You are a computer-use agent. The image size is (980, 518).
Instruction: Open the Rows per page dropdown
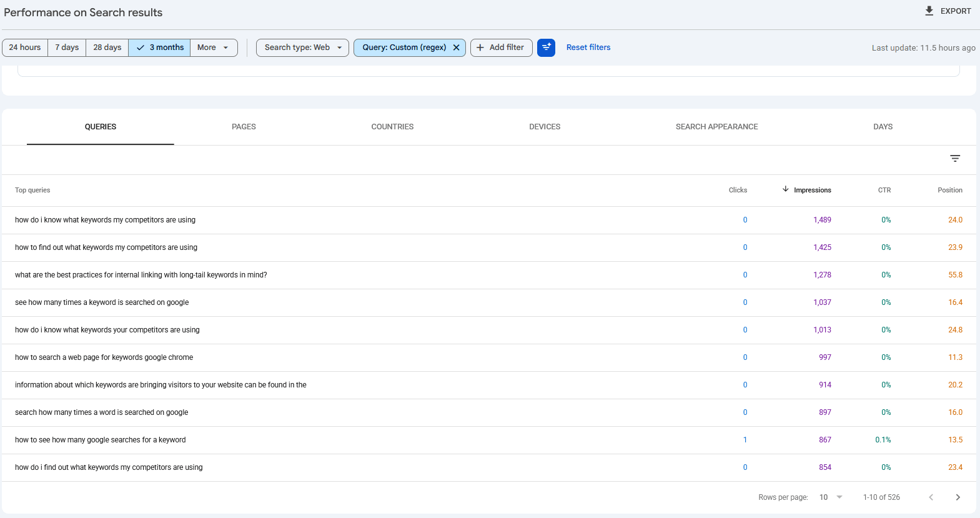[831, 497]
